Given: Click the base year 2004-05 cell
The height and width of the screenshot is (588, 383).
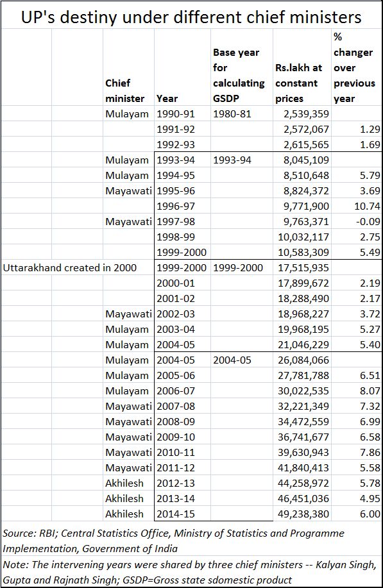Looking at the screenshot, I should pyautogui.click(x=232, y=360).
